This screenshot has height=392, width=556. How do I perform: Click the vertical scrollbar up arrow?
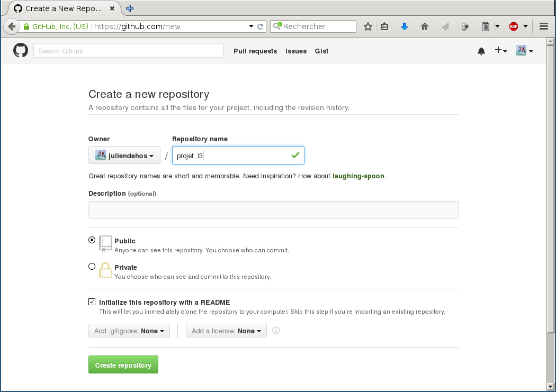pyautogui.click(x=550, y=42)
